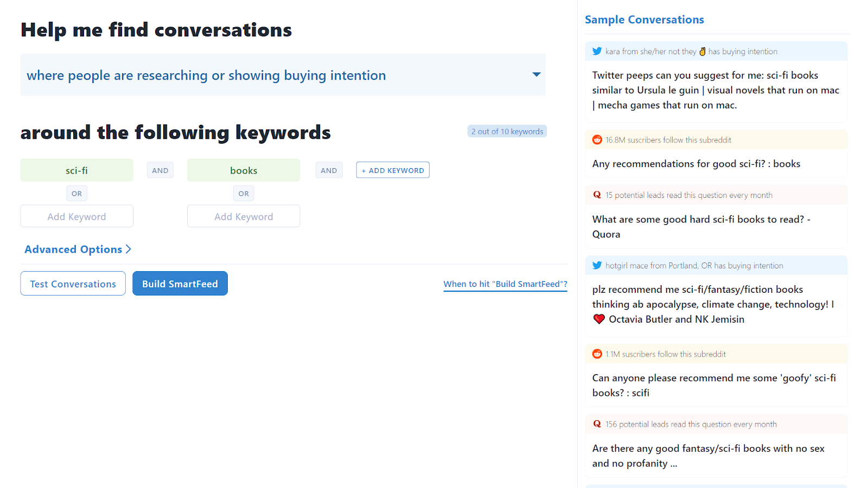Click Test Conversations button
868x488 pixels.
pyautogui.click(x=73, y=284)
